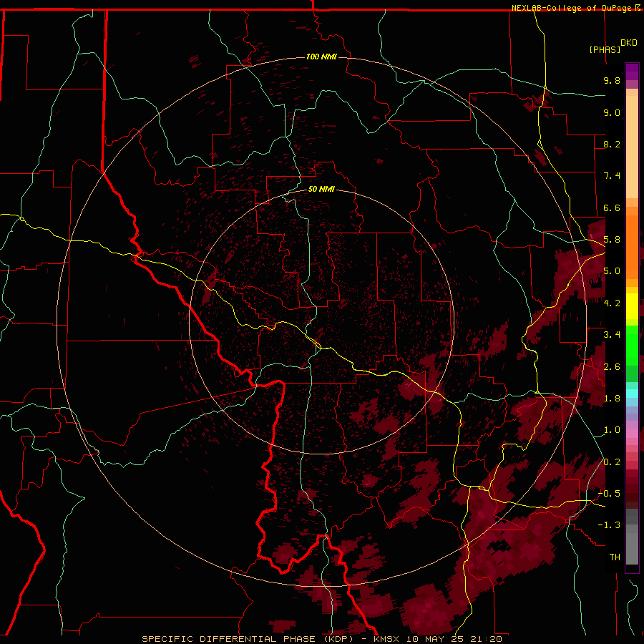Click the Specific Differential Phase (KDP) title text
This screenshot has height=644, width=644.
click(249, 639)
